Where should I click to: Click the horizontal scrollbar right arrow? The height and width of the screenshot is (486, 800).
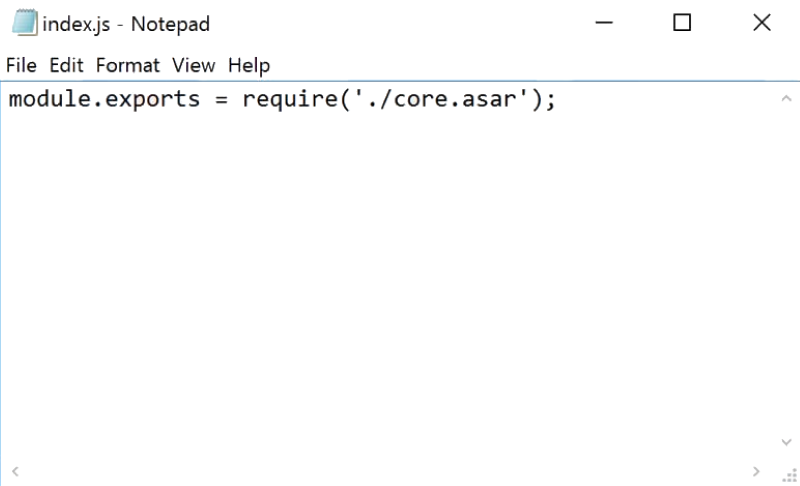(x=757, y=470)
